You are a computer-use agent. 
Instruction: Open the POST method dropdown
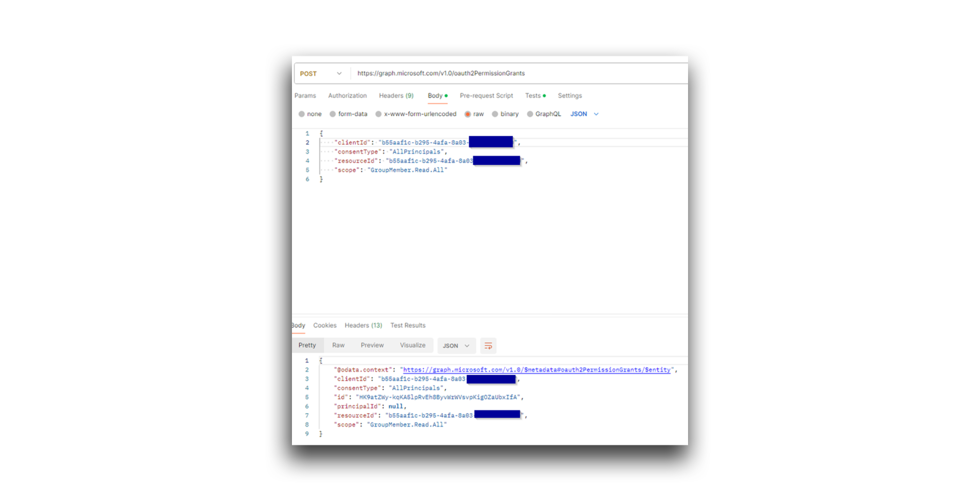pos(321,73)
